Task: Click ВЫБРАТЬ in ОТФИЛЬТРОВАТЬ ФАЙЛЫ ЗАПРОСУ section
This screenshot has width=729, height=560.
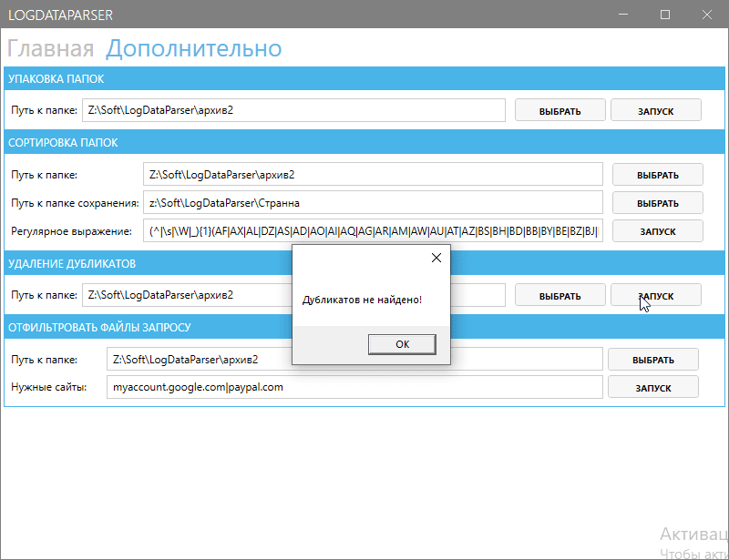Action: [652, 359]
